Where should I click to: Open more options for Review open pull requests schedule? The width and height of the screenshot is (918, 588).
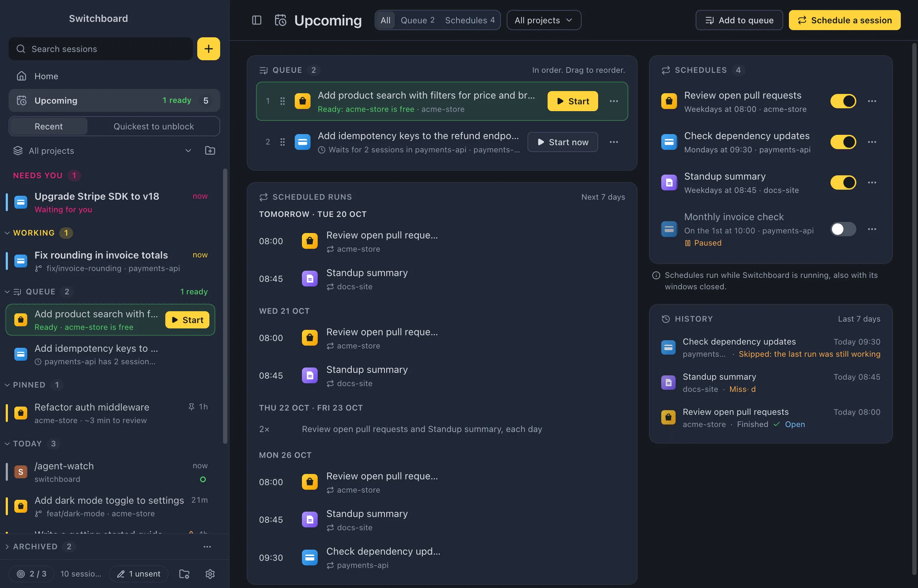872,101
